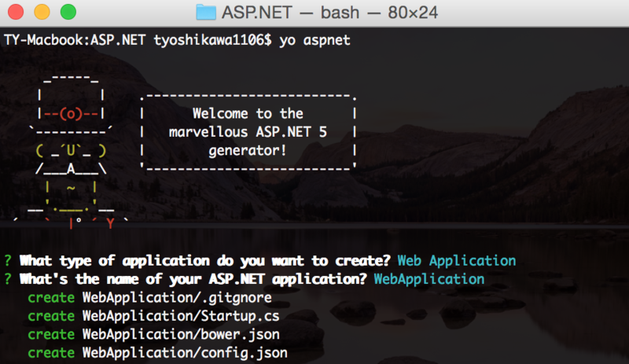Minimize the terminal with yellow button

[x=42, y=12]
